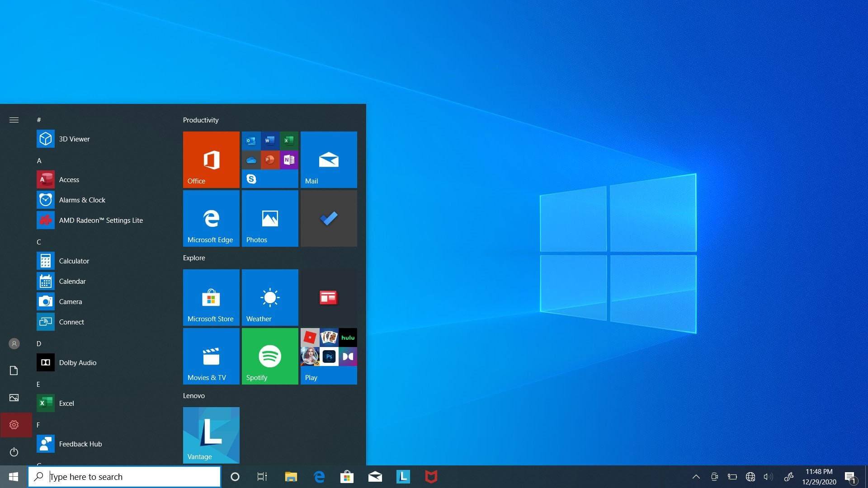Click Meet Now icon in tray
The height and width of the screenshot is (488, 868).
click(714, 477)
